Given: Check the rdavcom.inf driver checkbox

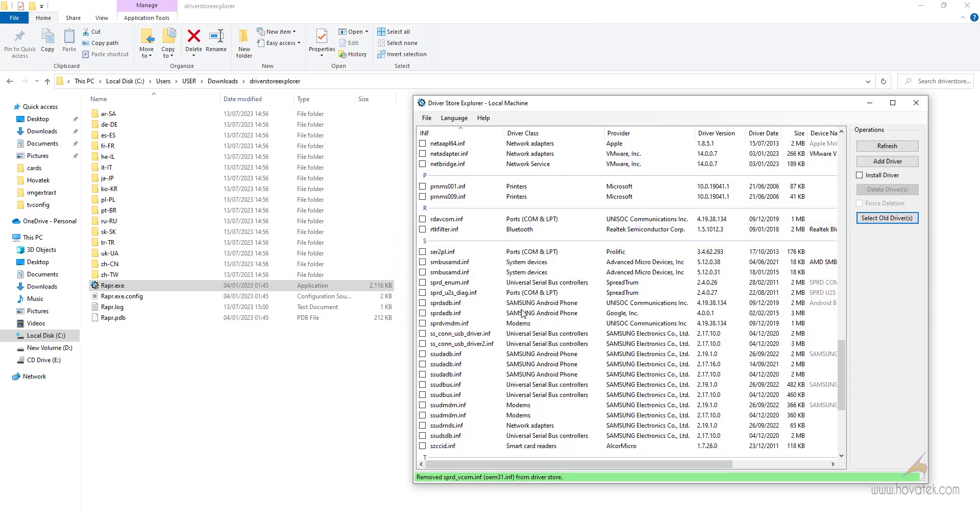Looking at the screenshot, I should (x=423, y=219).
